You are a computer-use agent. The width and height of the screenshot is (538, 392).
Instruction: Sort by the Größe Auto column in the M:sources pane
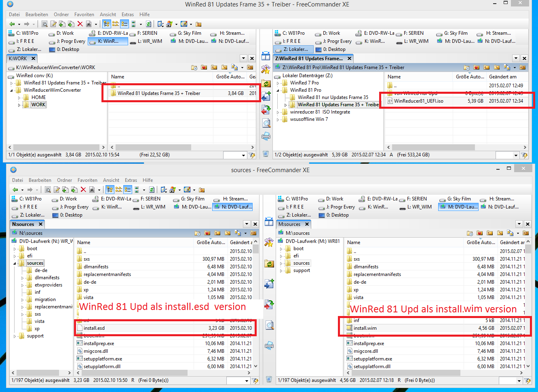pos(481,242)
